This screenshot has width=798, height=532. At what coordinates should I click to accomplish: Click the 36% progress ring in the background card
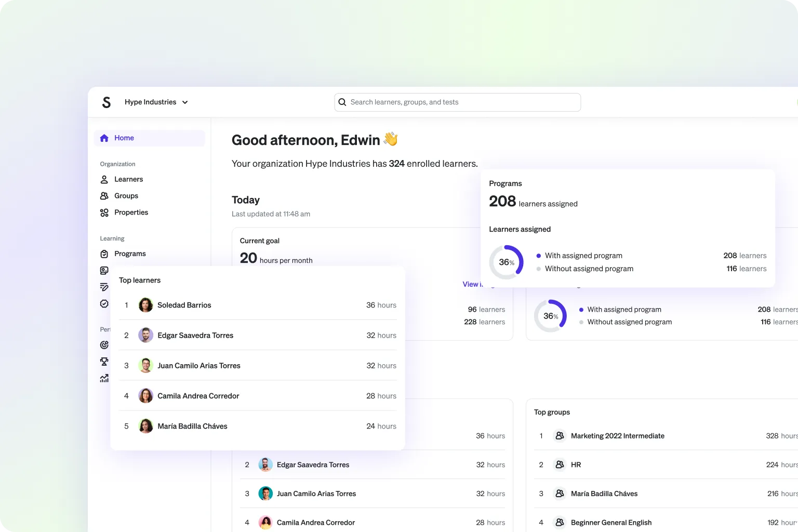tap(551, 316)
